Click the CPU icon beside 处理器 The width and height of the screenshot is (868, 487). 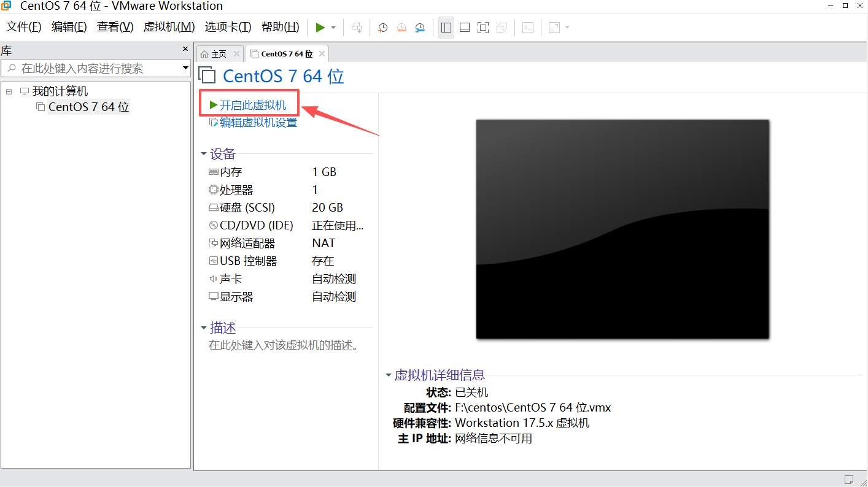(214, 190)
